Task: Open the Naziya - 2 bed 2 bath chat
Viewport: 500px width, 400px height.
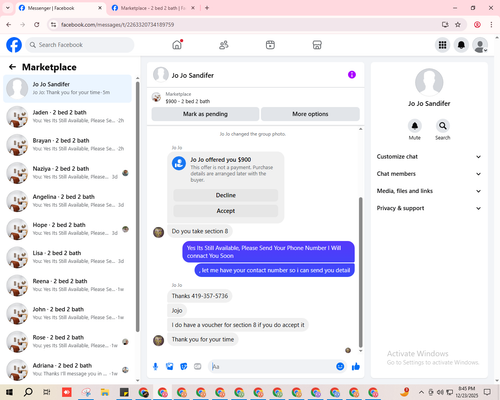Action: tap(67, 173)
